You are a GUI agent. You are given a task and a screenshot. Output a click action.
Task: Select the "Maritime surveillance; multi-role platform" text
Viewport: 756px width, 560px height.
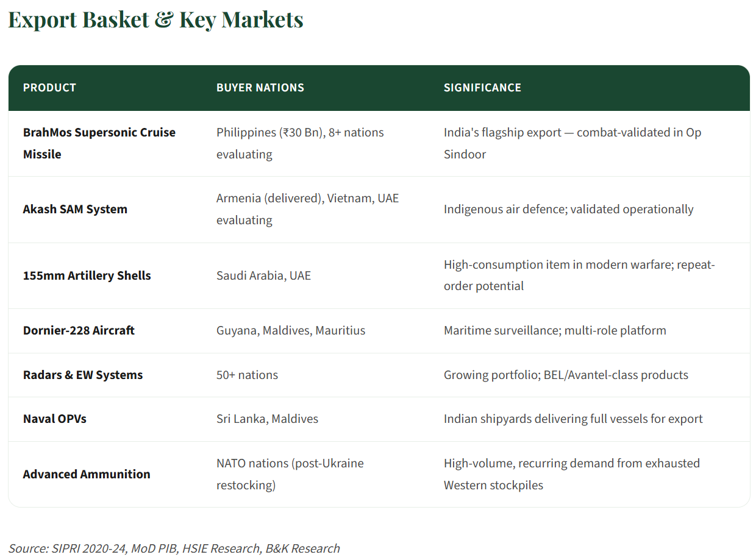click(x=555, y=331)
